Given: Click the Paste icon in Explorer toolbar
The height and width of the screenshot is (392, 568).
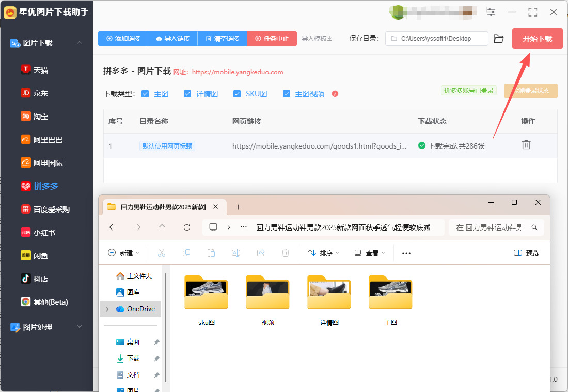Looking at the screenshot, I should point(211,253).
